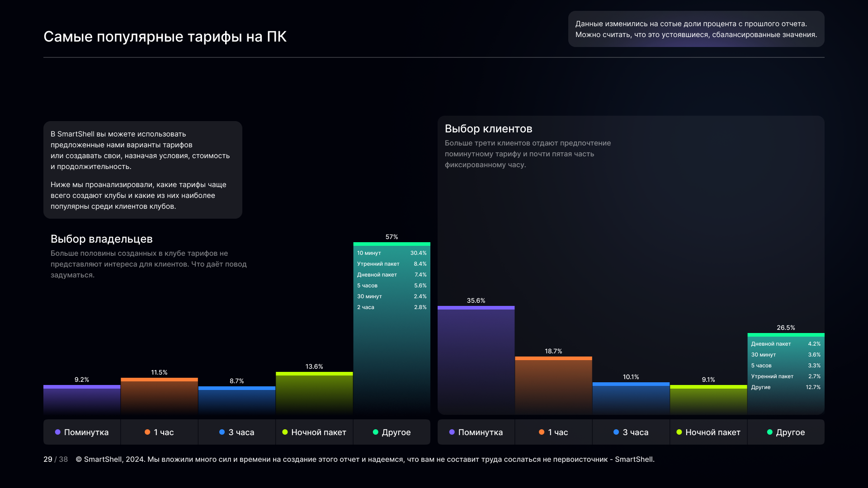Screen dimensions: 868x488
Task: Click the '10 минут' row in owners' breakdown
Action: click(x=392, y=253)
